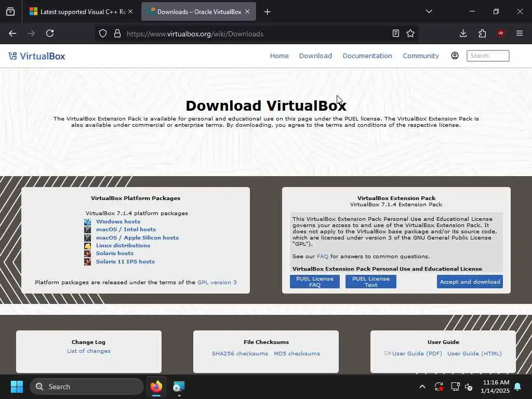
Task: Open Solaris hosts link
Action: coord(115,253)
